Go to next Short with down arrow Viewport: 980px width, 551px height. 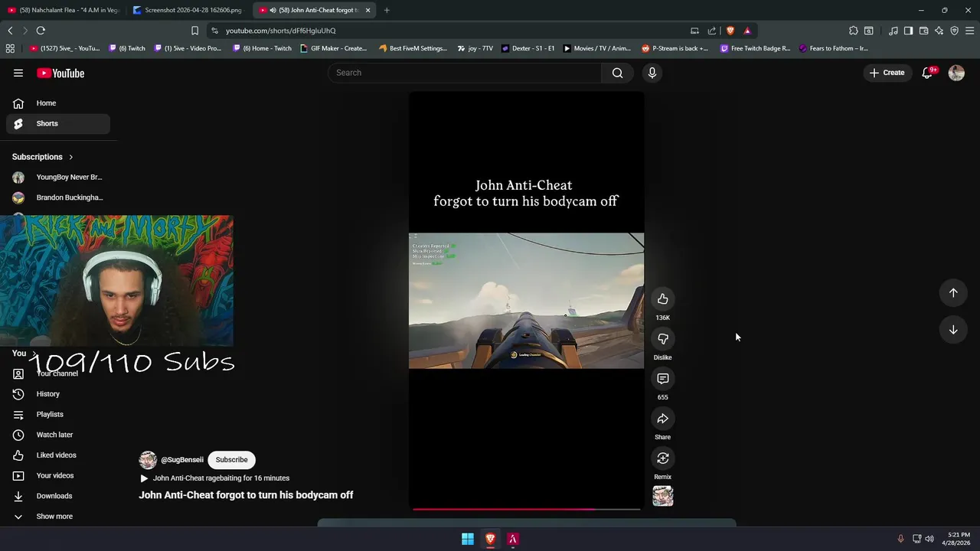[x=953, y=330]
